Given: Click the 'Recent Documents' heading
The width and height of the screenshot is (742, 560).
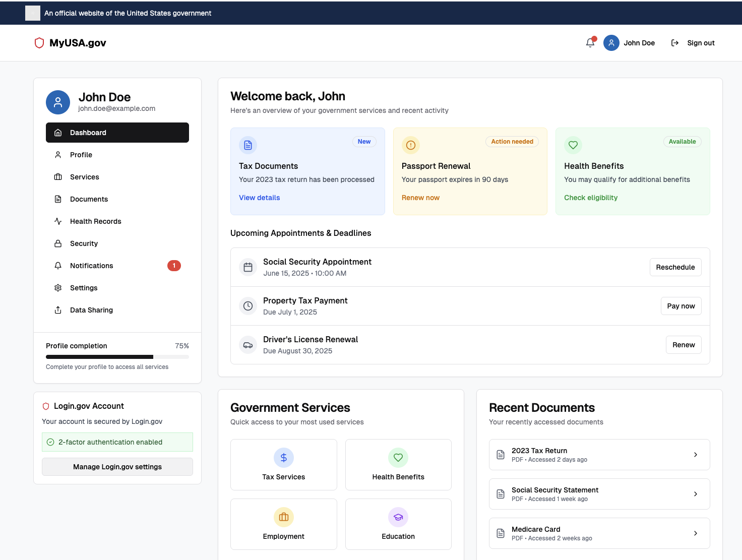Looking at the screenshot, I should pyautogui.click(x=542, y=408).
